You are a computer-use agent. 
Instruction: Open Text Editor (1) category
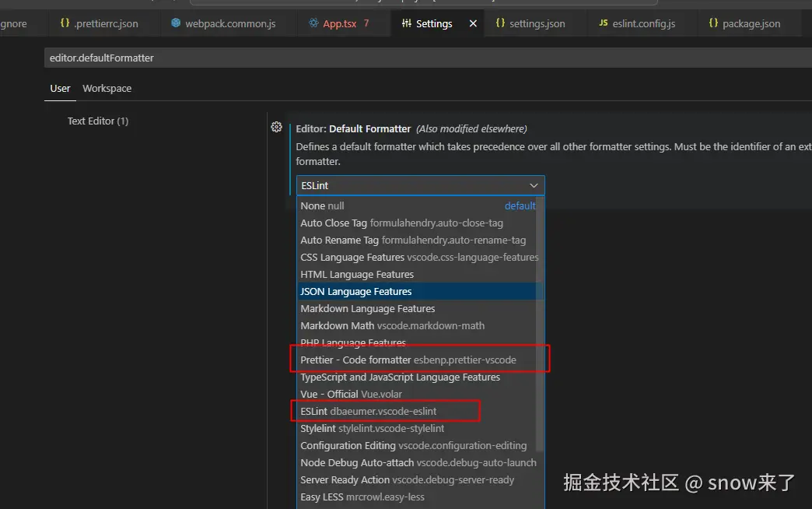click(98, 121)
